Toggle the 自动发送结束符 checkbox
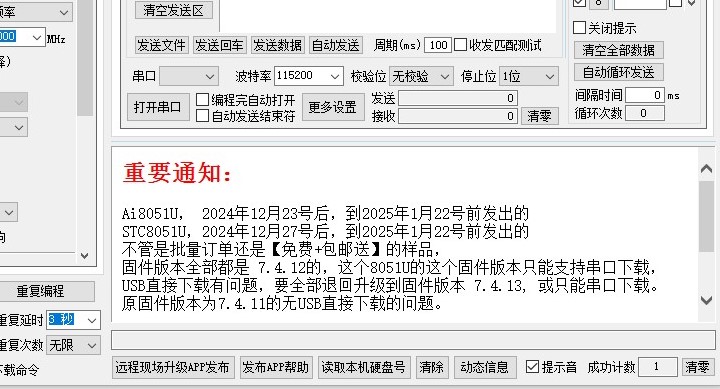Screen dimensions: 720x389 click(x=202, y=116)
